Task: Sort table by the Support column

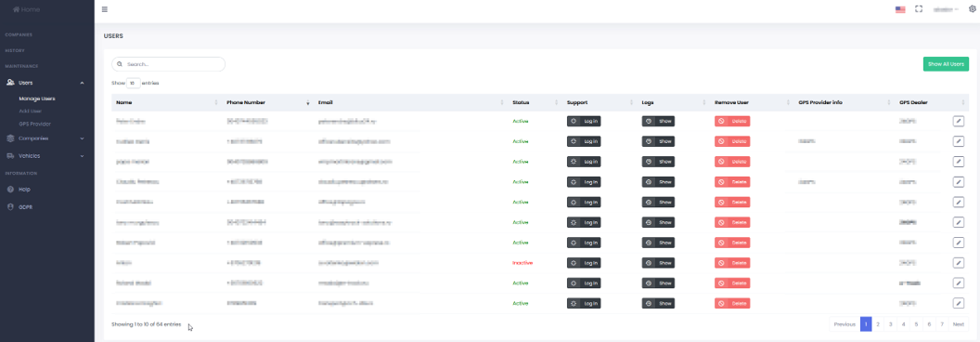Action: 600,102
